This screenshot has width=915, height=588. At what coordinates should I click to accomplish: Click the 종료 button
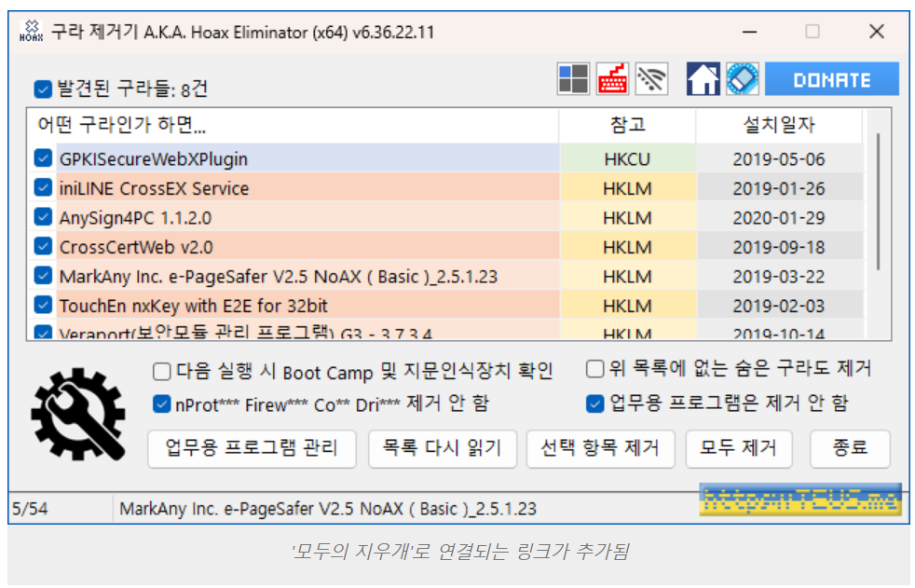(x=850, y=448)
